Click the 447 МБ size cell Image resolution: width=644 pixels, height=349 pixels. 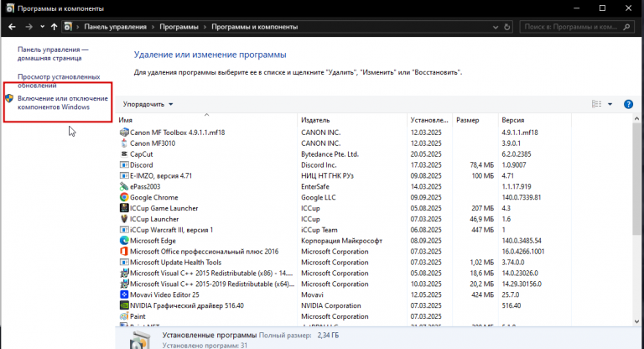483,230
